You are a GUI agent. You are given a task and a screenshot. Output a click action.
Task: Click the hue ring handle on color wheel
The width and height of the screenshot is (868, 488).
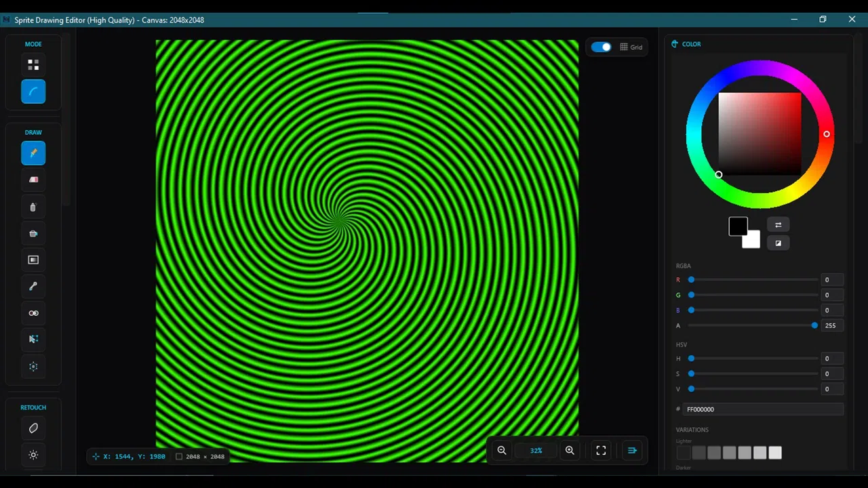click(827, 134)
